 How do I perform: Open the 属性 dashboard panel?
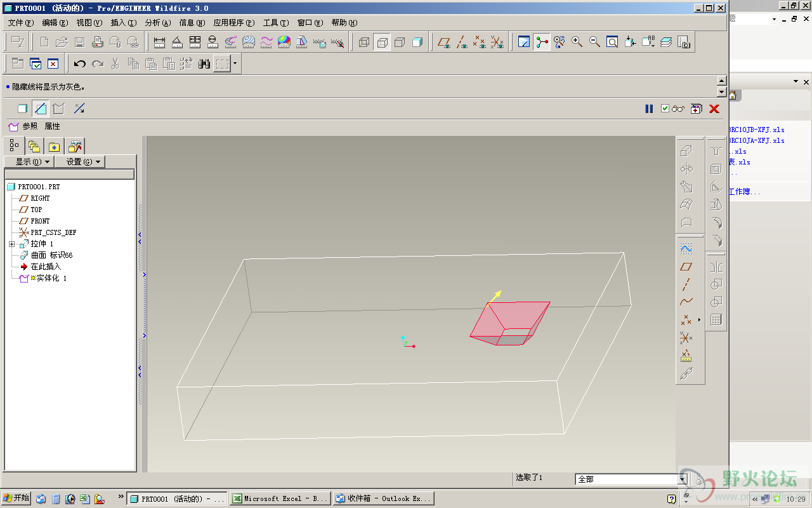52,126
